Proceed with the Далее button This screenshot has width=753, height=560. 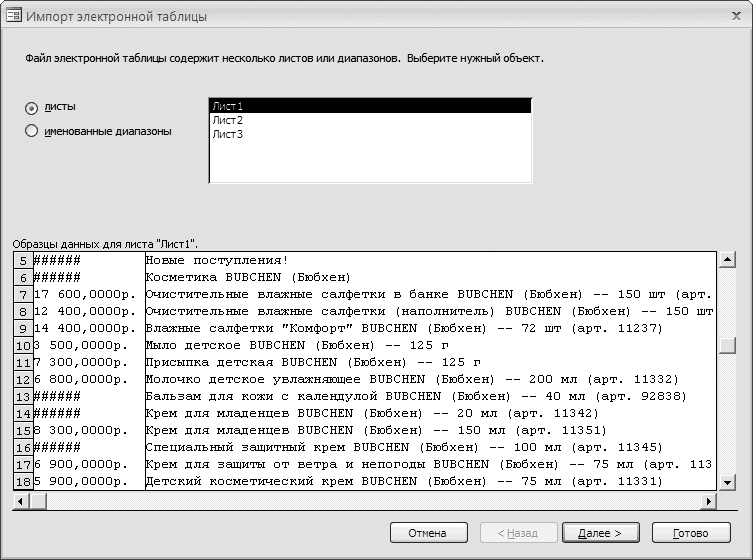[601, 533]
